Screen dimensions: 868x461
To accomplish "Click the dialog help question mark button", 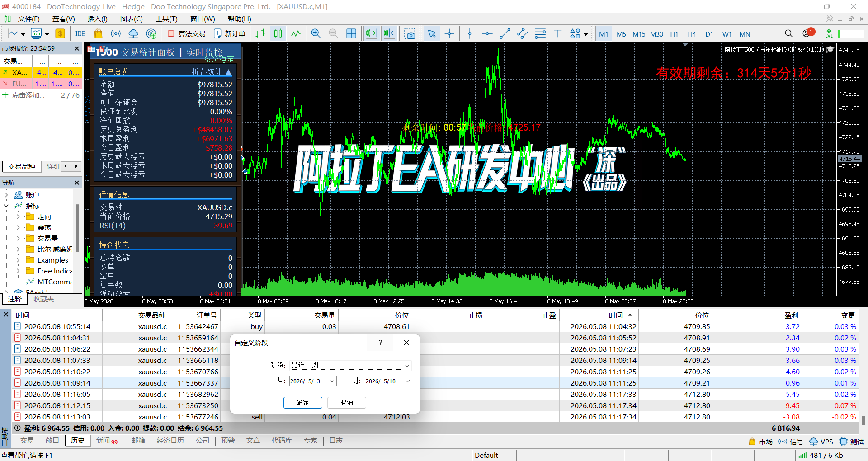I will [381, 343].
